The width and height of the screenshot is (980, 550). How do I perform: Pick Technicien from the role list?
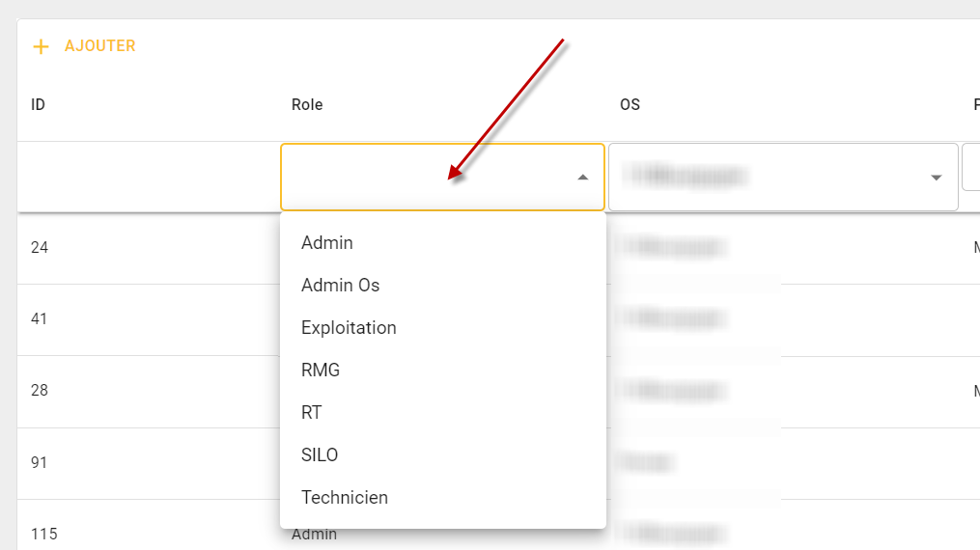pyautogui.click(x=345, y=498)
